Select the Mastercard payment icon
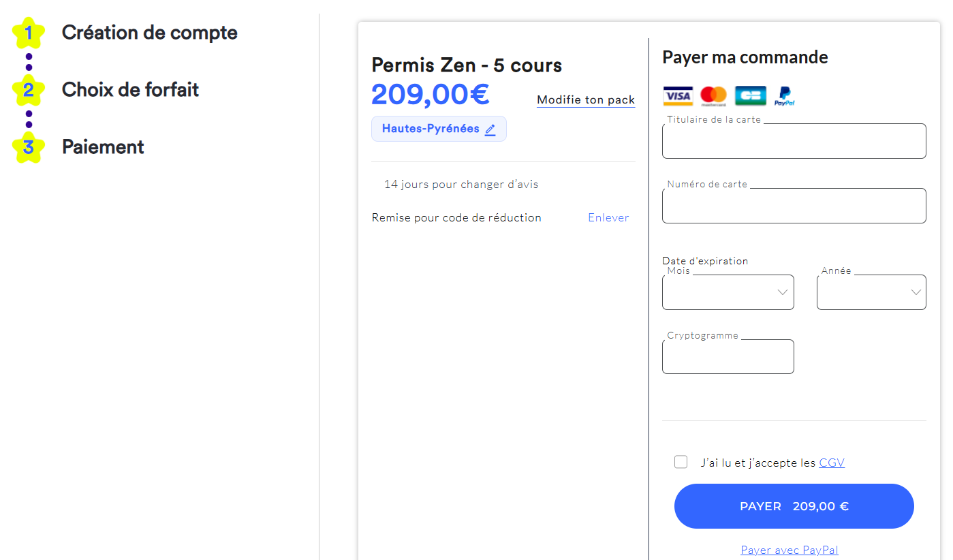 coord(713,95)
